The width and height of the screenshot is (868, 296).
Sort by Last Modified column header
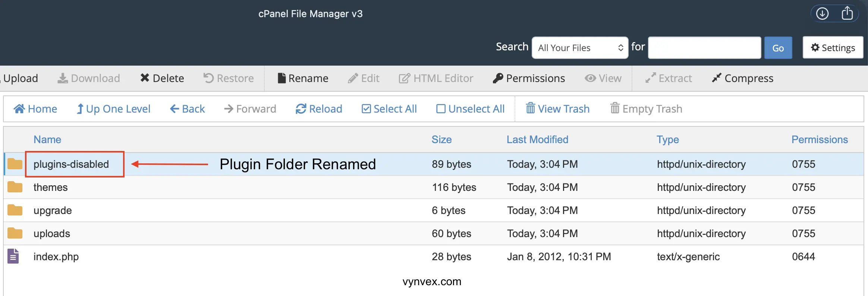coord(537,139)
